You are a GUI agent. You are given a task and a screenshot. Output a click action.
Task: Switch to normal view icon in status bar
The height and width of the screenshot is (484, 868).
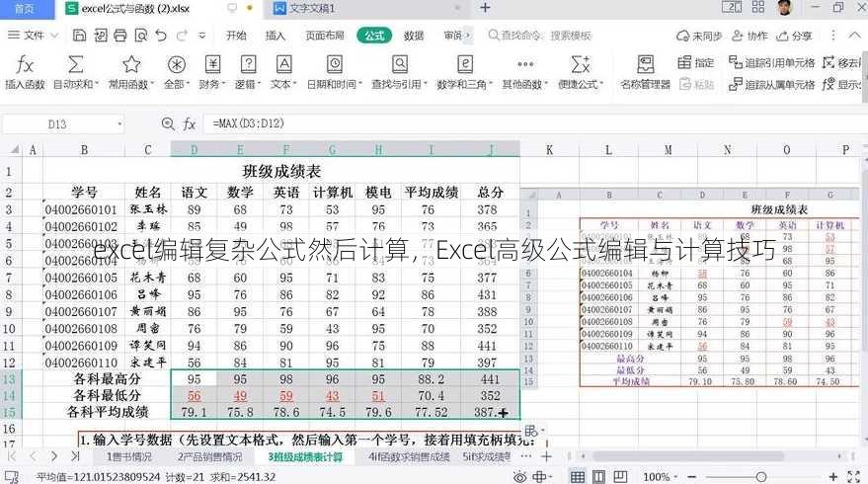click(578, 477)
